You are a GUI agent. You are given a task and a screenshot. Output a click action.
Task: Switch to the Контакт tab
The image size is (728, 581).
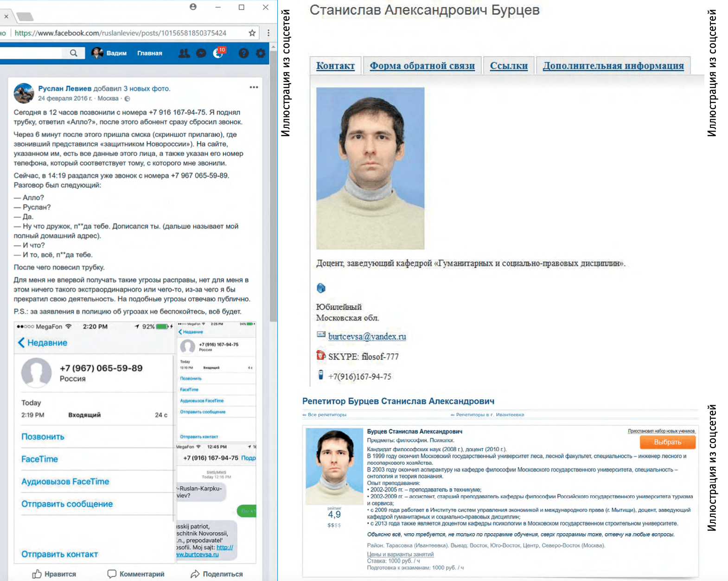(x=335, y=66)
